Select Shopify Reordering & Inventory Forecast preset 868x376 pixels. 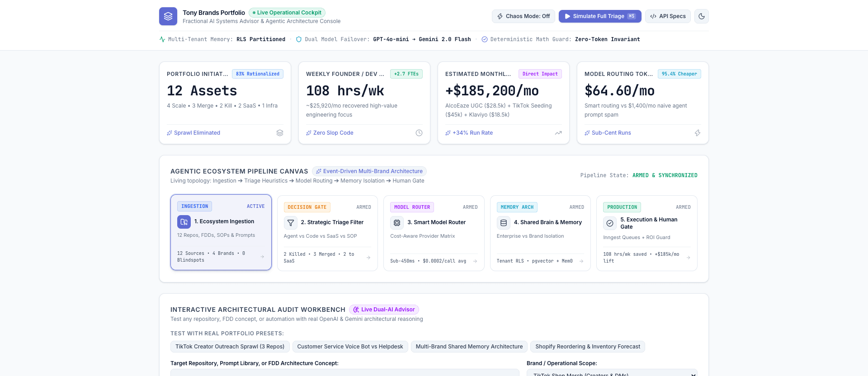588,347
